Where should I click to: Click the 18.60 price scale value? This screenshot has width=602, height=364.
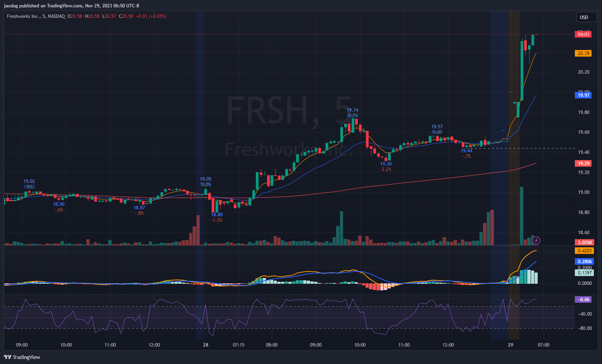583,233
